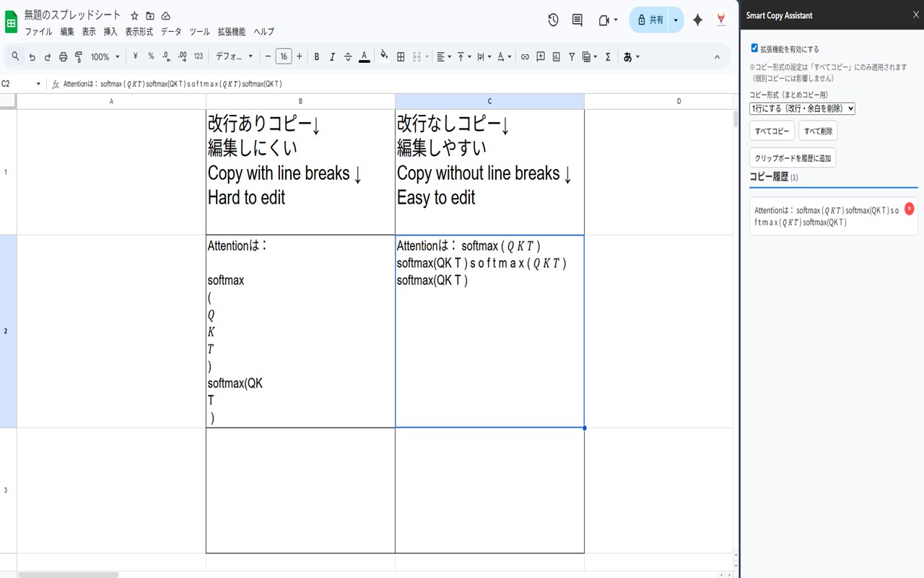This screenshot has height=578, width=924.
Task: Open the zoom 100% dropdown
Action: (105, 56)
